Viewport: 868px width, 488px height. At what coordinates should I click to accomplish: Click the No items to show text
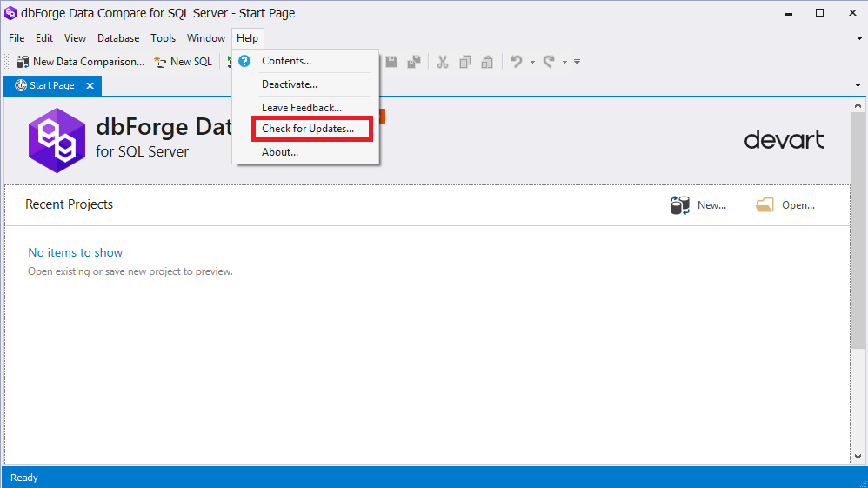pyautogui.click(x=76, y=252)
